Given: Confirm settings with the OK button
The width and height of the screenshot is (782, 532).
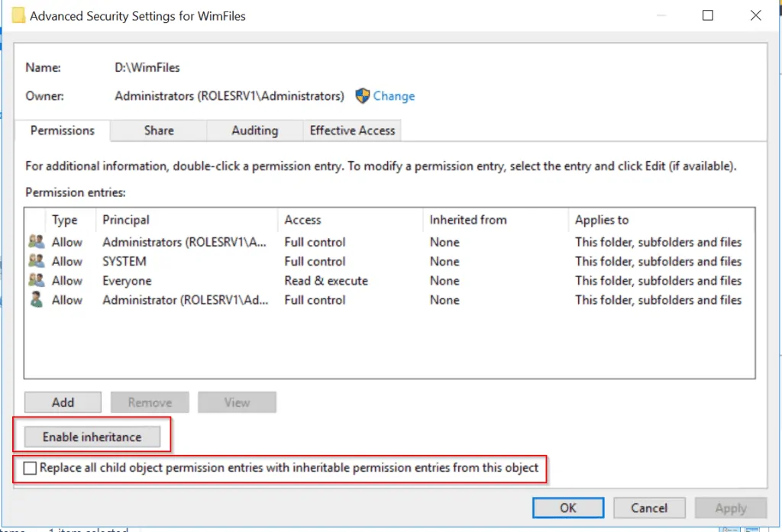Looking at the screenshot, I should coord(568,508).
